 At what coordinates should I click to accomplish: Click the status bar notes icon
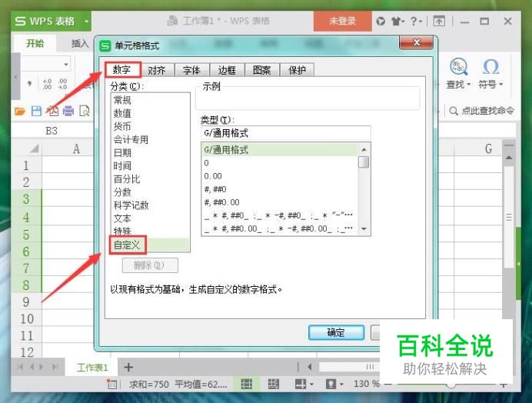111,384
